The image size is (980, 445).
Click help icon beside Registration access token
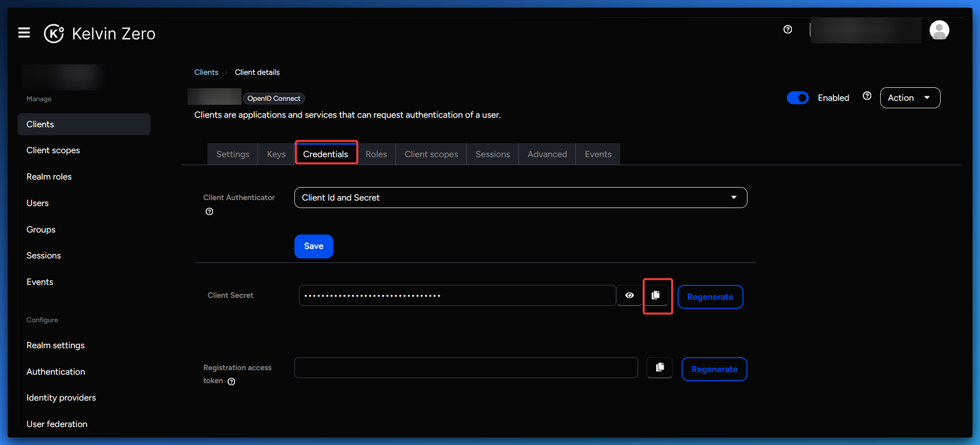[232, 382]
